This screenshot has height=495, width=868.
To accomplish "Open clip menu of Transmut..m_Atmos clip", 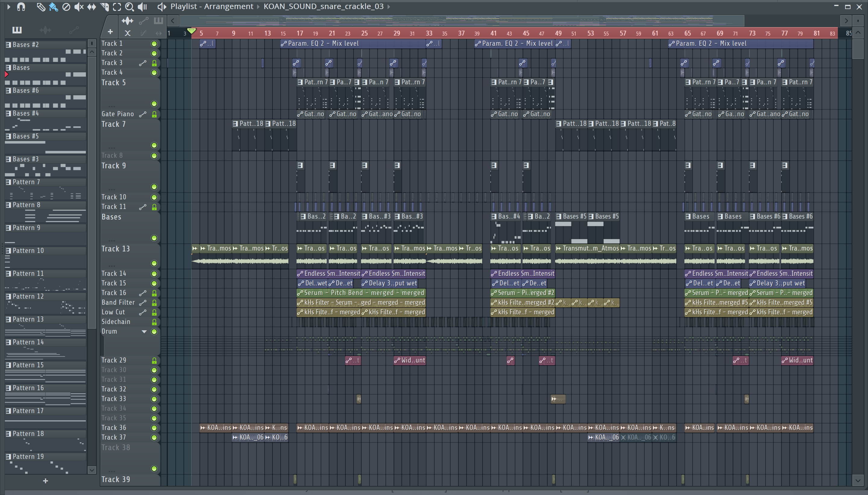I will (558, 248).
